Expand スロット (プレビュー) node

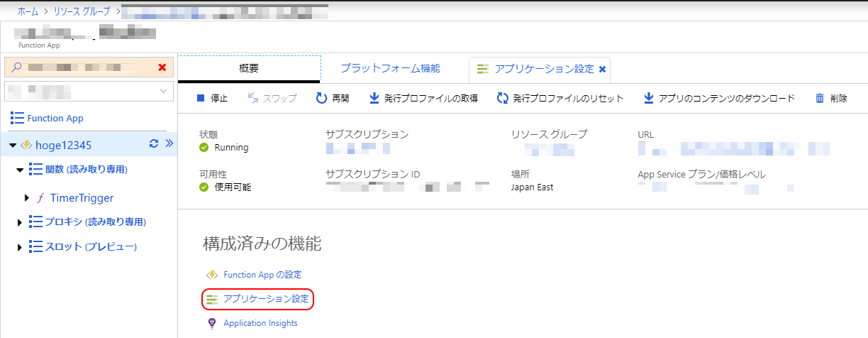point(19,247)
